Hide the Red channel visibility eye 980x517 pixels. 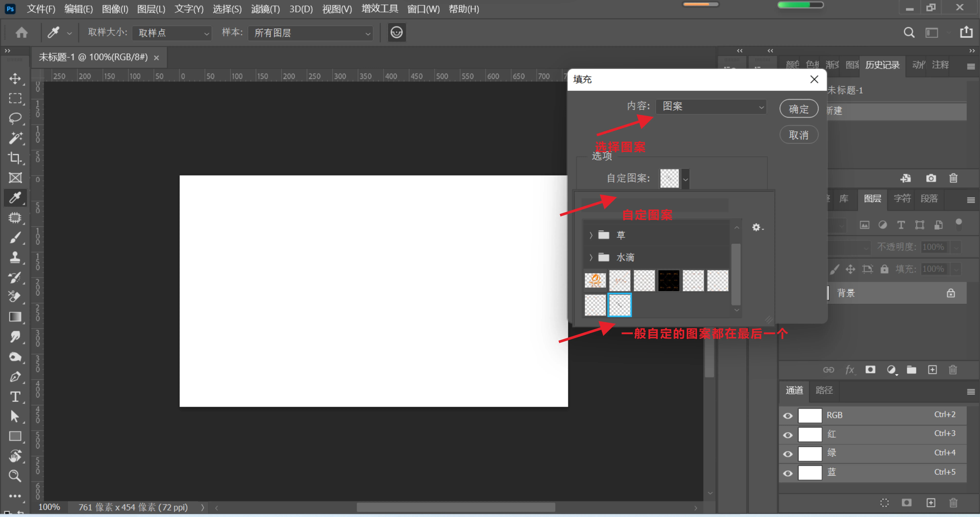tap(788, 435)
